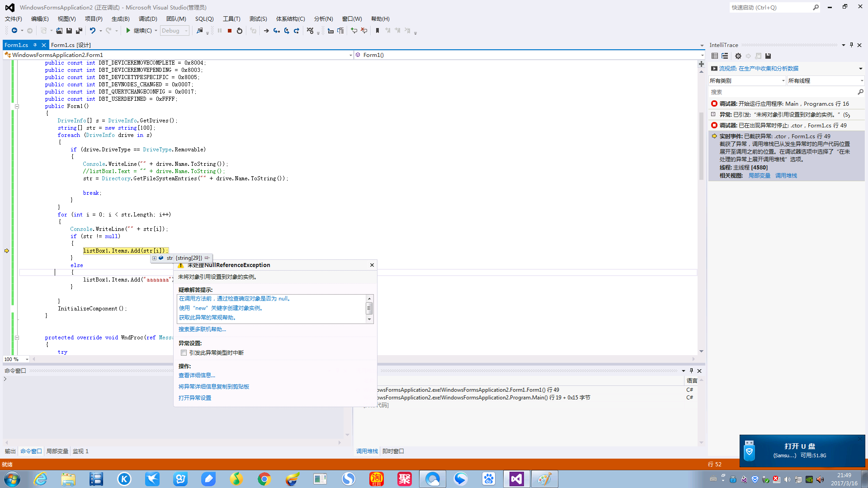Switch to the Form1.cs [设计] tab

tap(71, 45)
